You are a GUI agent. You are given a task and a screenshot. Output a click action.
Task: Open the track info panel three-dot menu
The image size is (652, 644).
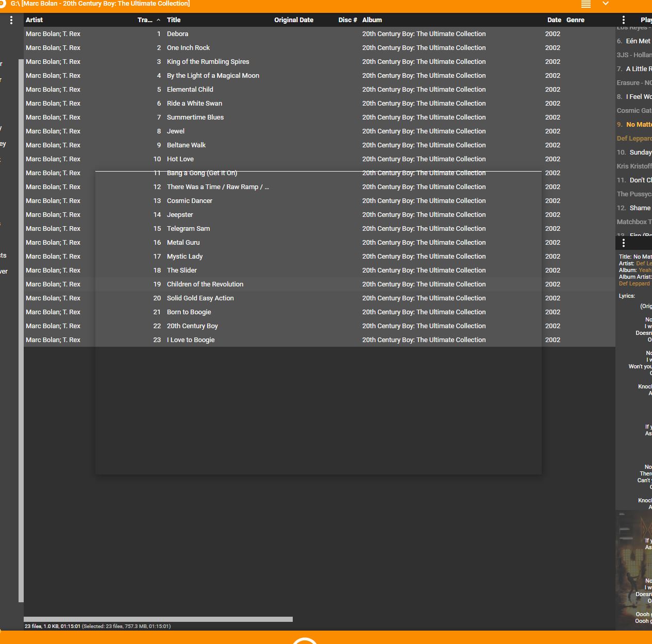[624, 243]
